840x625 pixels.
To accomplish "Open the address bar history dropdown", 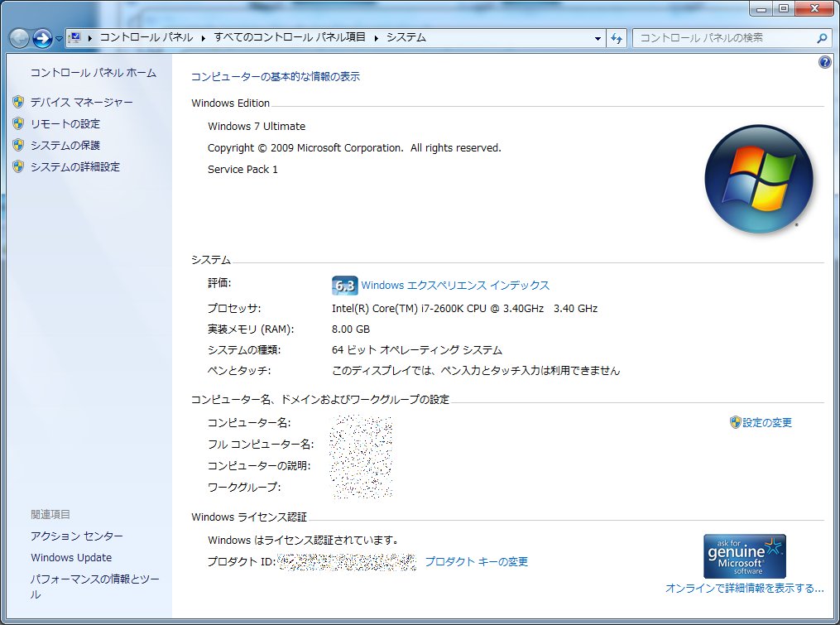I will [598, 38].
